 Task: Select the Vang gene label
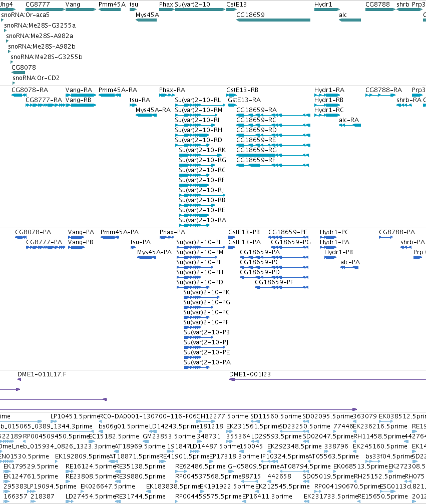click(73, 5)
